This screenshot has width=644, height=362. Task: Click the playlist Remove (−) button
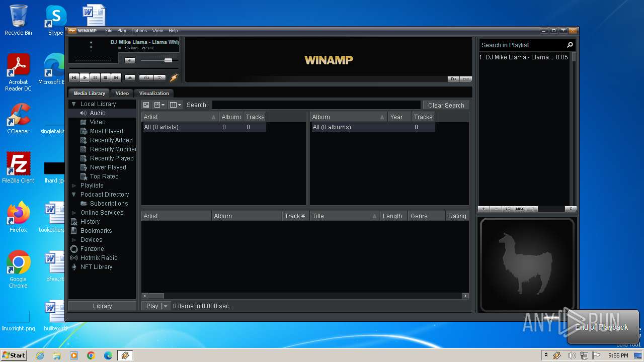pos(496,209)
